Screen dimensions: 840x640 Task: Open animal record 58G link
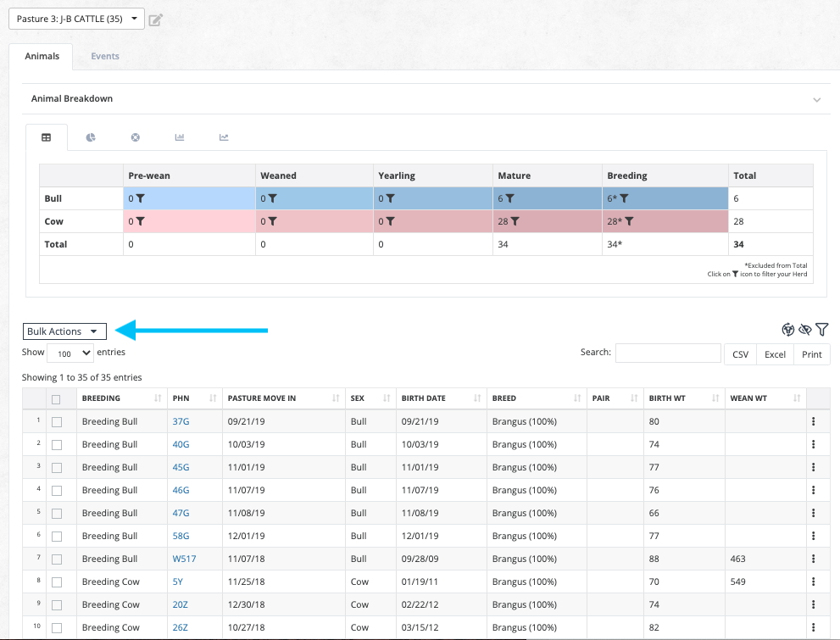click(x=181, y=536)
